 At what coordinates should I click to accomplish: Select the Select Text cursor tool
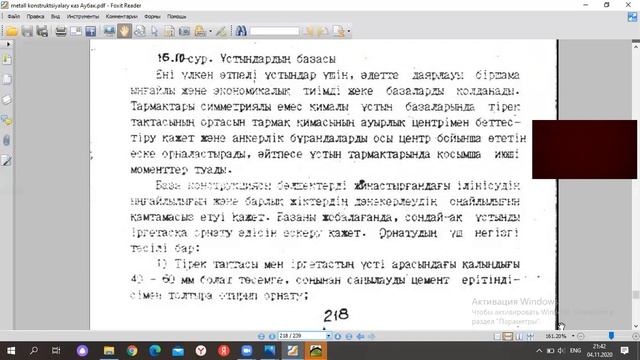coord(154,31)
